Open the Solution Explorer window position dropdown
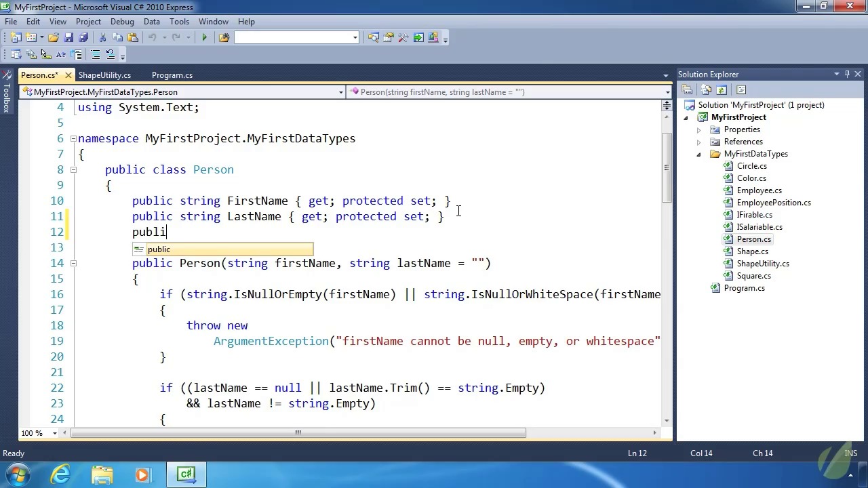Viewport: 868px width, 488px height. (837, 75)
